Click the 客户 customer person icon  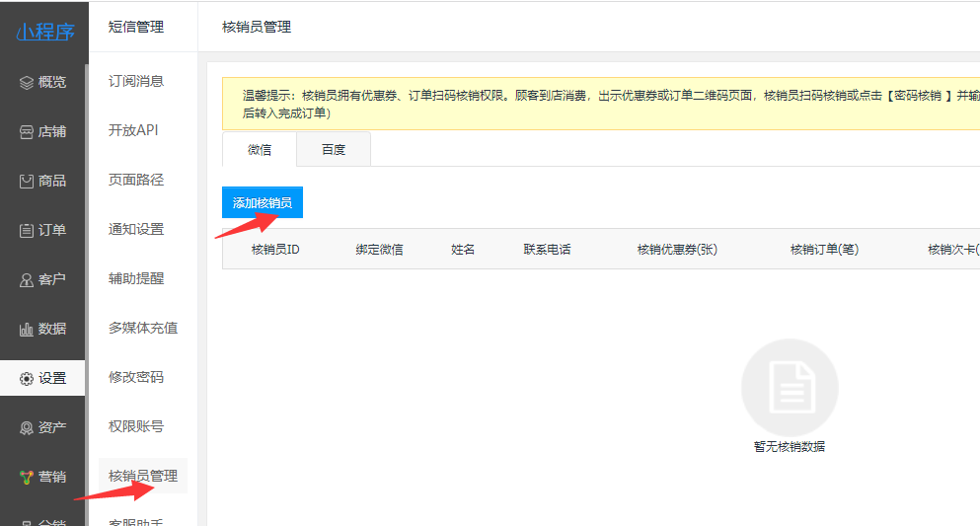click(x=27, y=280)
